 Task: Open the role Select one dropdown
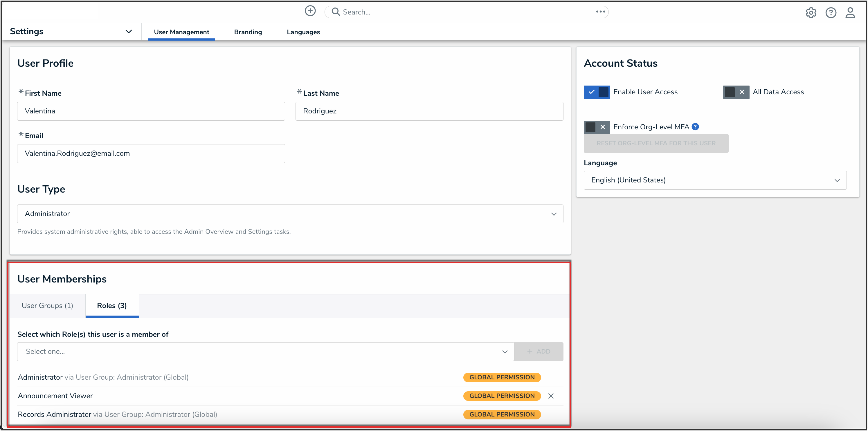click(265, 352)
